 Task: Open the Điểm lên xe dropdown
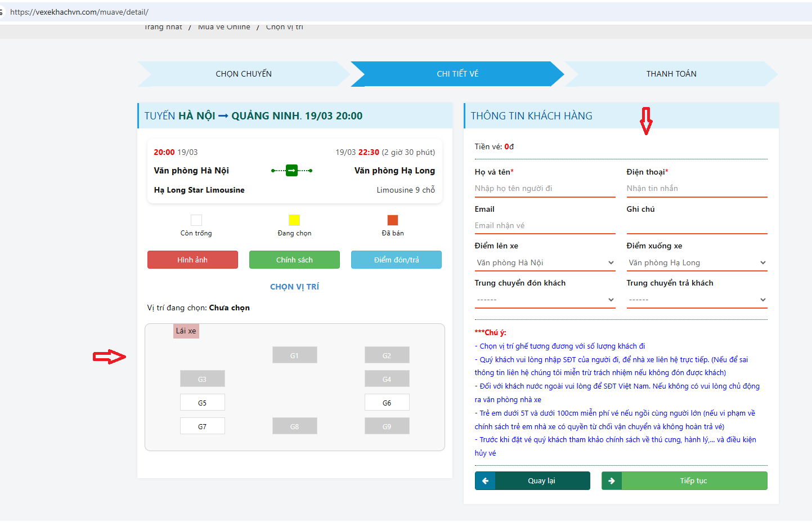point(545,263)
